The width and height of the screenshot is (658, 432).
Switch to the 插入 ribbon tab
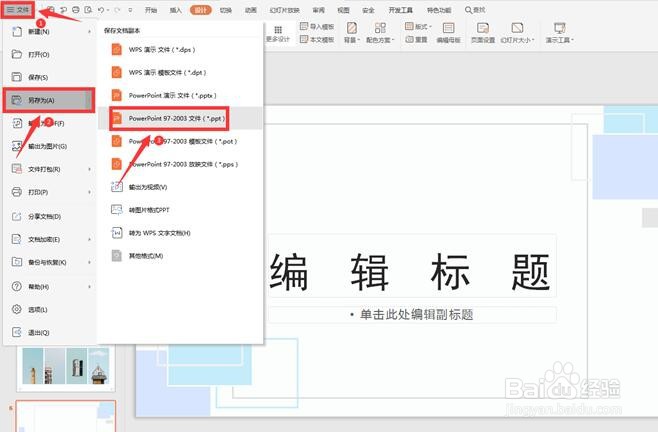[x=175, y=10]
